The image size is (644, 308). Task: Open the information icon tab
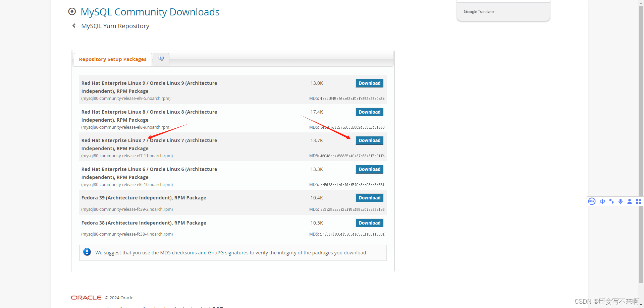pos(161,59)
